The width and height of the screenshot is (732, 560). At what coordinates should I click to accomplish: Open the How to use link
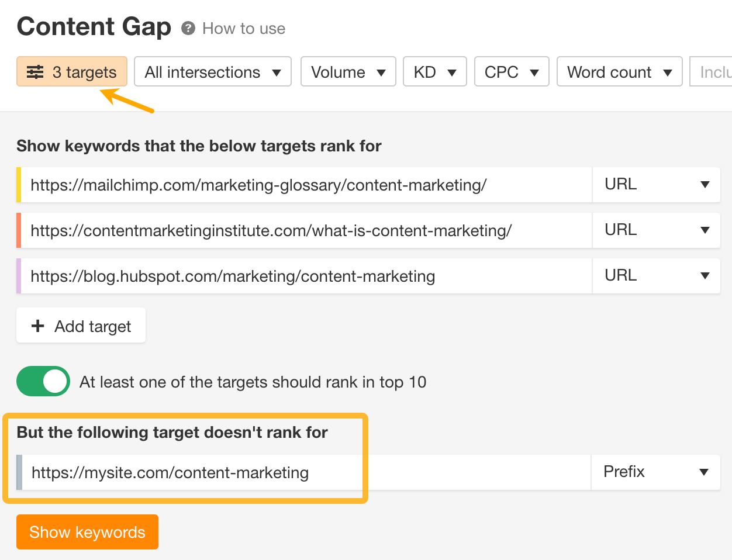click(243, 27)
